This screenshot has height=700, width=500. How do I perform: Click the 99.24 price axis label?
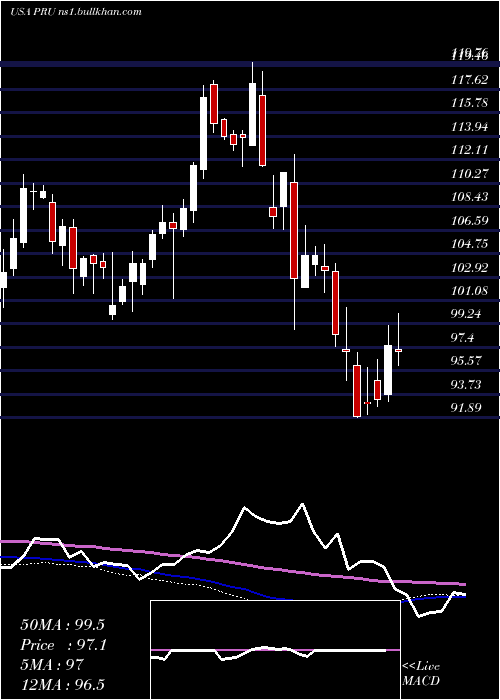point(467,314)
